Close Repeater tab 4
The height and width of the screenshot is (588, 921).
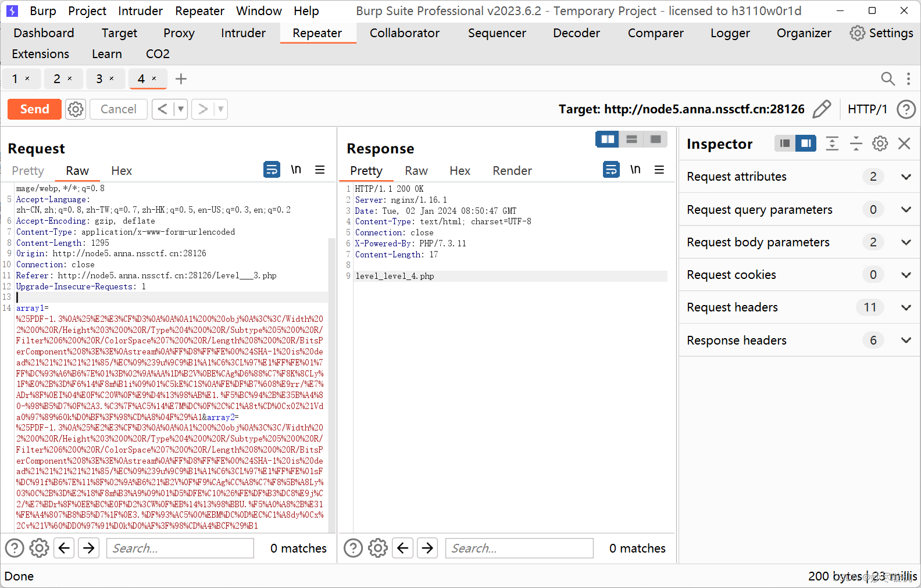tap(154, 78)
